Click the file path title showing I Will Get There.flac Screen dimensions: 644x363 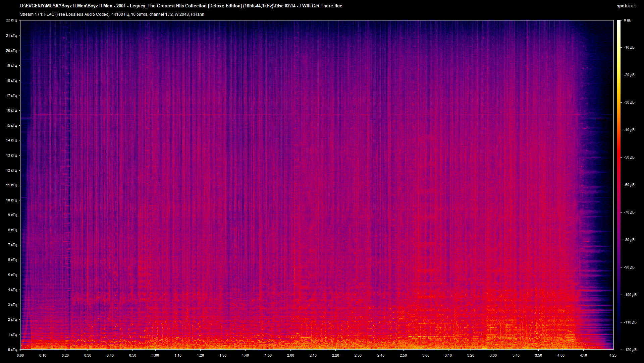coord(181,6)
